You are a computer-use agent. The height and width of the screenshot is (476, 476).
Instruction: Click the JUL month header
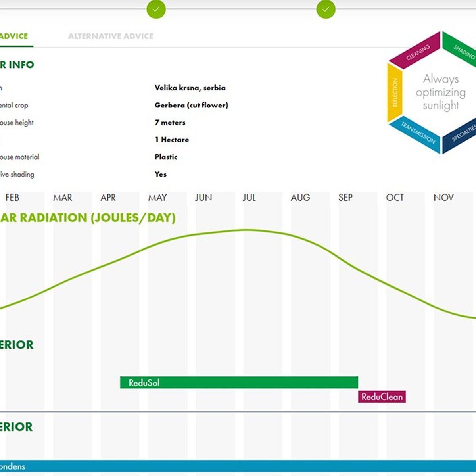click(249, 198)
